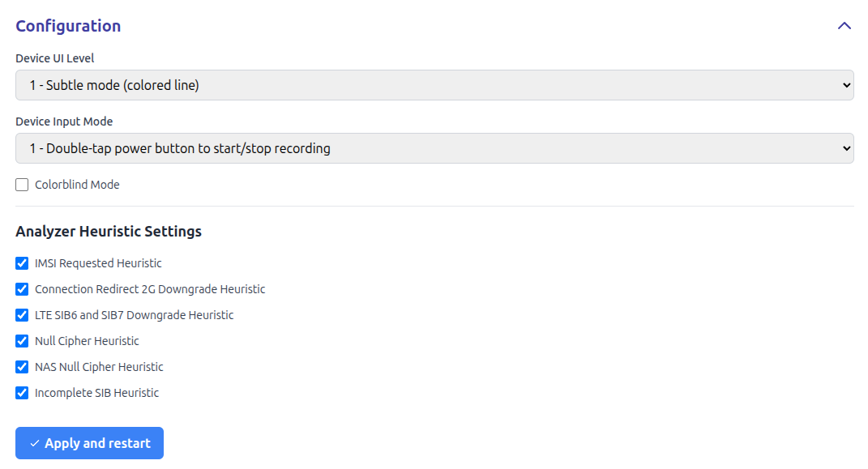Click the checkmark icon on Apply button

[35, 444]
